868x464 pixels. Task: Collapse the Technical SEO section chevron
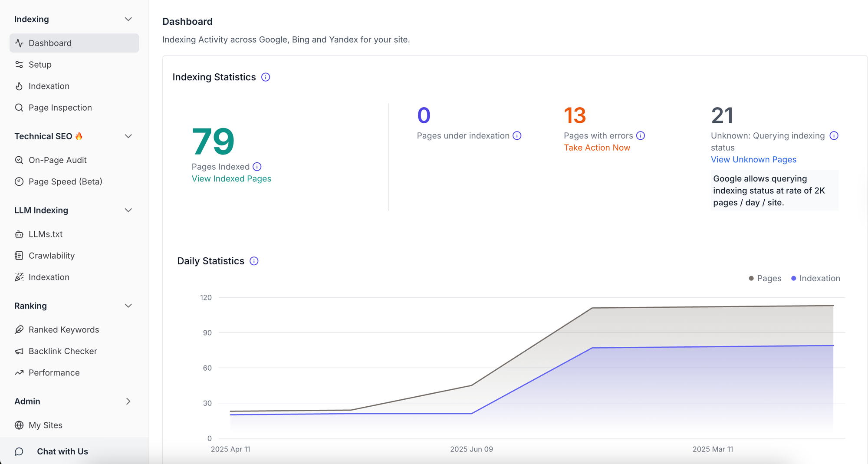(128, 136)
